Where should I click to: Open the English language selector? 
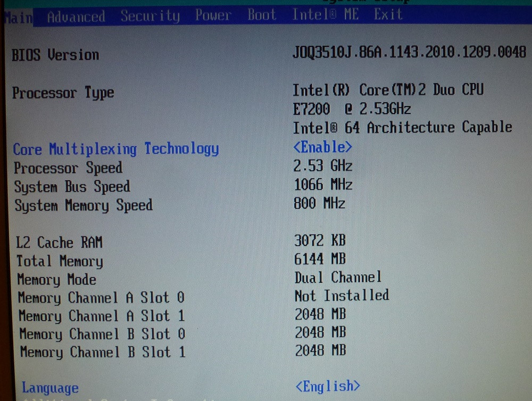coord(327,386)
